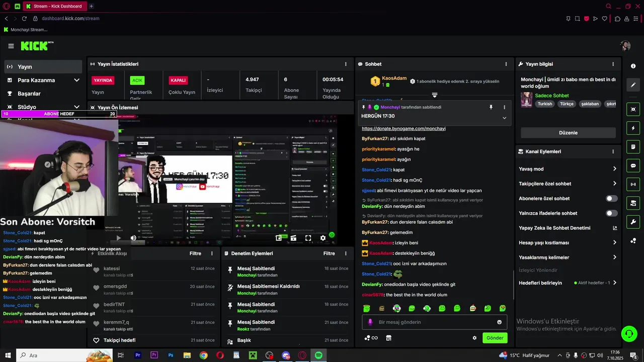Enter fullscreen on stream preview
This screenshot has height=362, width=644.
click(x=308, y=238)
